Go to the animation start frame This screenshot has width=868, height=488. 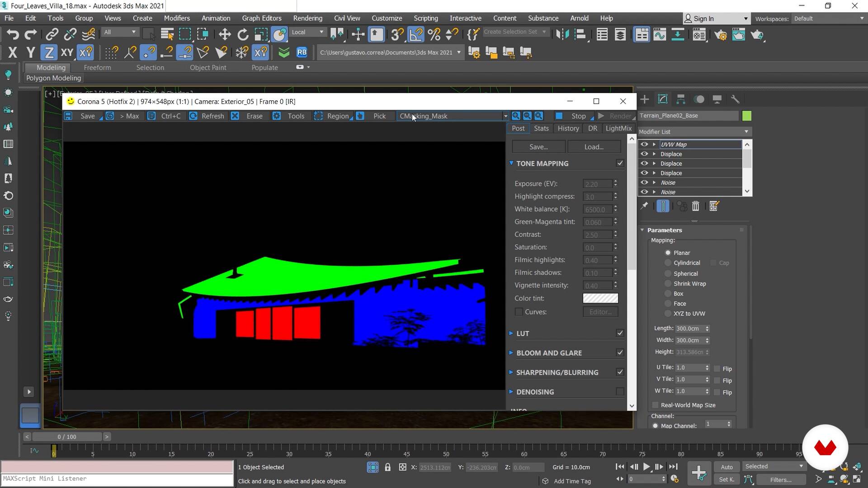(x=620, y=467)
